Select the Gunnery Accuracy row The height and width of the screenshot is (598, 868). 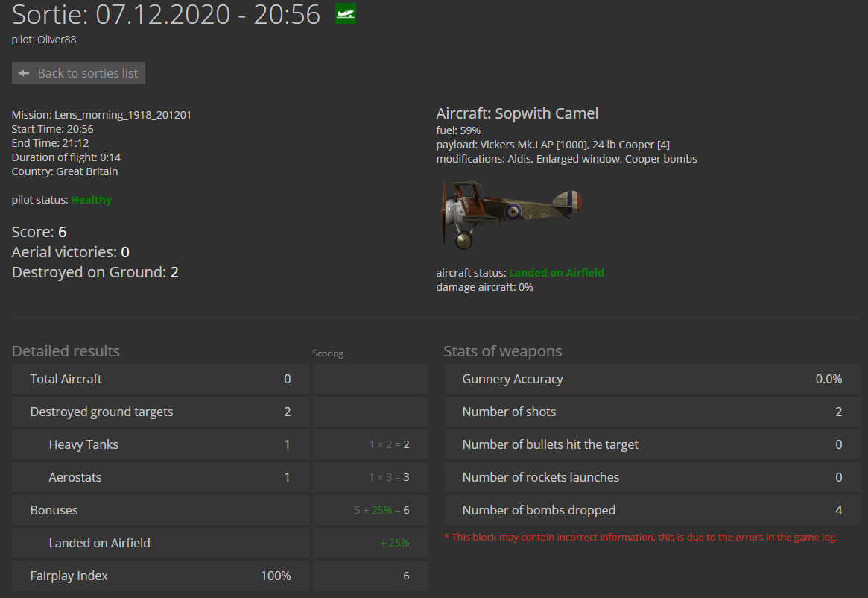(x=652, y=379)
